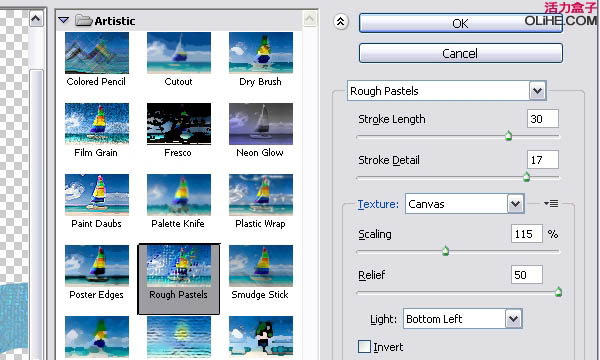Screen dimensions: 600x360
Task: Click the Scaling percentage field
Action: (x=527, y=234)
